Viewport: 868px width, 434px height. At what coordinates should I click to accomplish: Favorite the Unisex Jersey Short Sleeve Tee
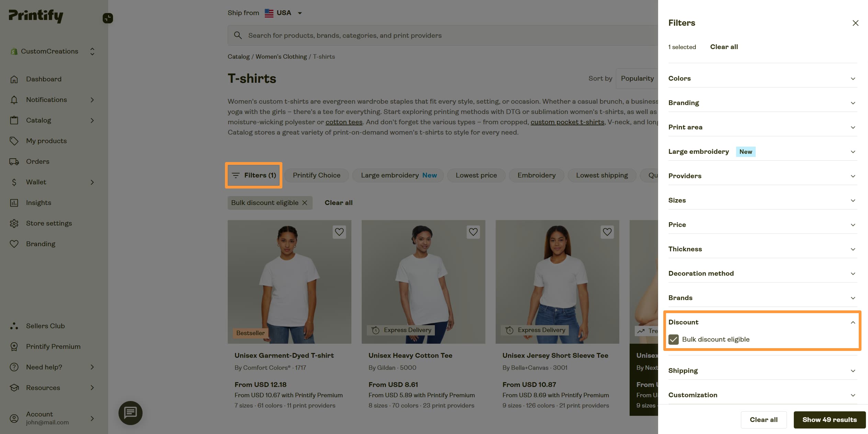[x=607, y=232]
